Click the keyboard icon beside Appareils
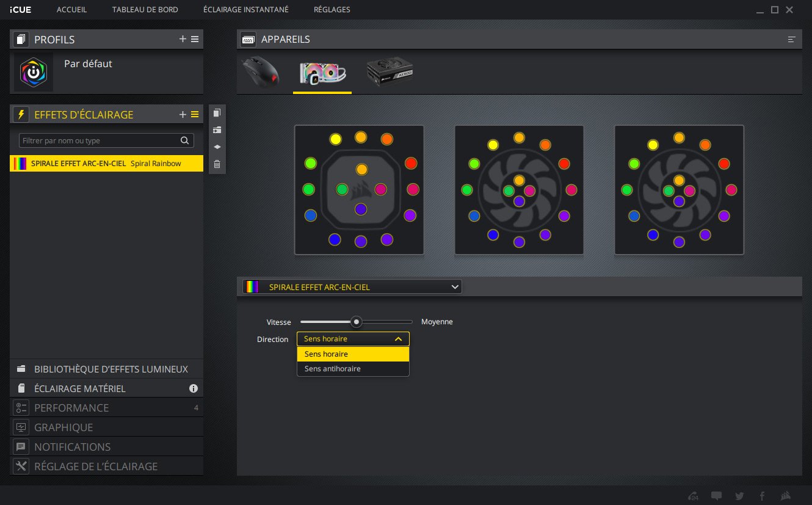The height and width of the screenshot is (505, 812). pos(248,40)
